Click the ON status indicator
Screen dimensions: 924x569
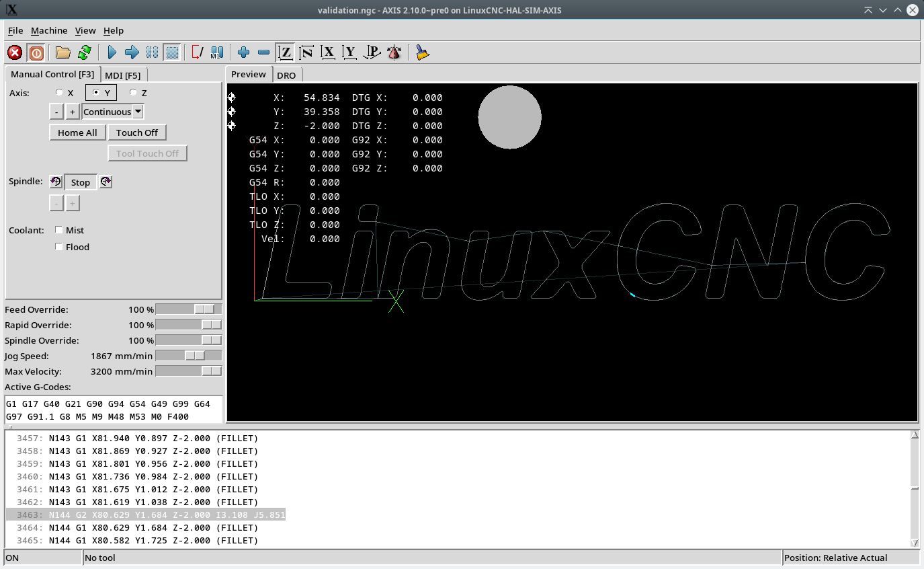click(42, 558)
